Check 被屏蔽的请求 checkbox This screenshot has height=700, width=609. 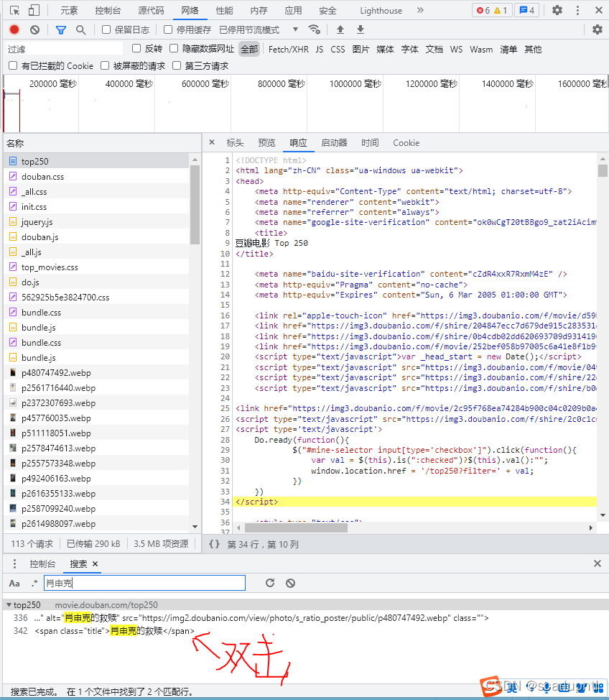pos(105,65)
